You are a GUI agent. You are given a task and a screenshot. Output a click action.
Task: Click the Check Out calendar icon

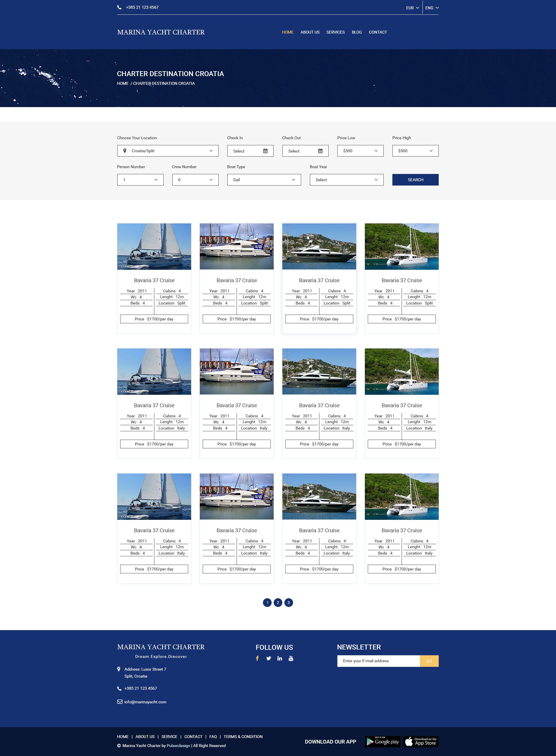(x=320, y=151)
